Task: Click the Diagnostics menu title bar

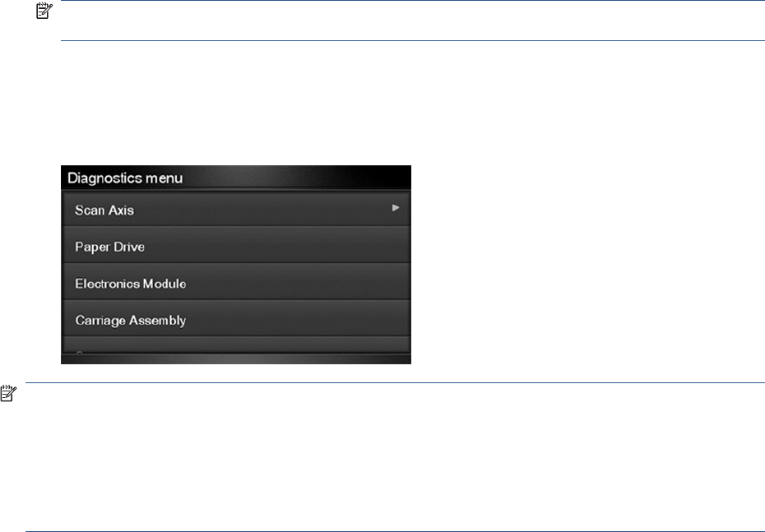Action: (x=236, y=178)
